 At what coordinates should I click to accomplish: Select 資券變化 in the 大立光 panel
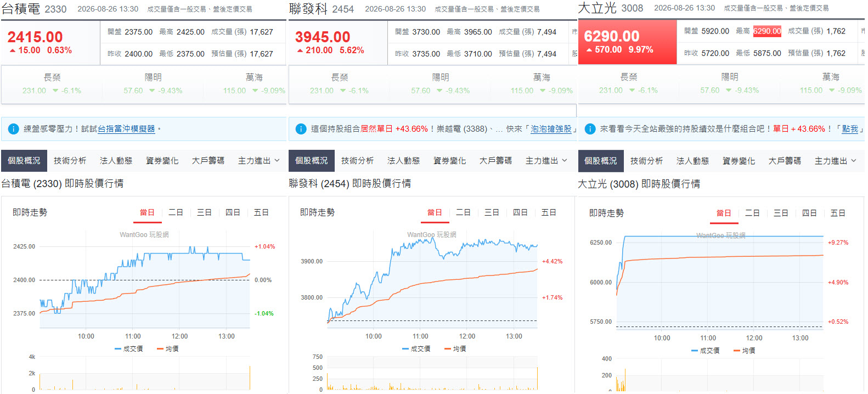click(x=739, y=161)
